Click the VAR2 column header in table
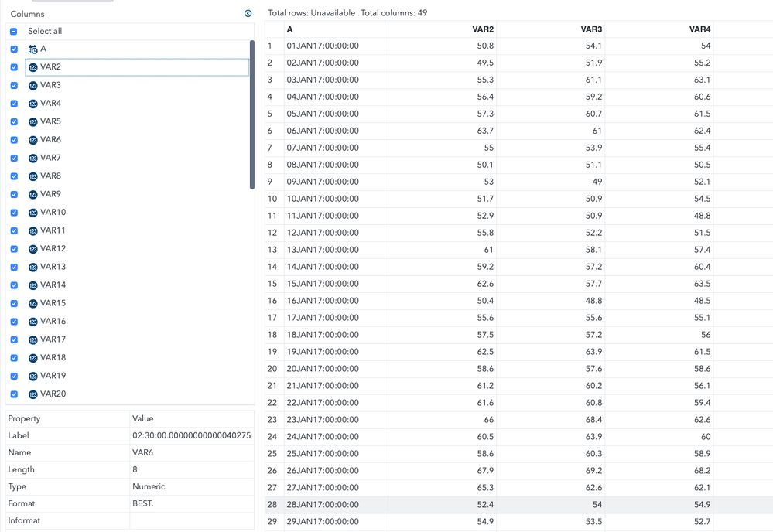The width and height of the screenshot is (773, 532). pyautogui.click(x=442, y=29)
